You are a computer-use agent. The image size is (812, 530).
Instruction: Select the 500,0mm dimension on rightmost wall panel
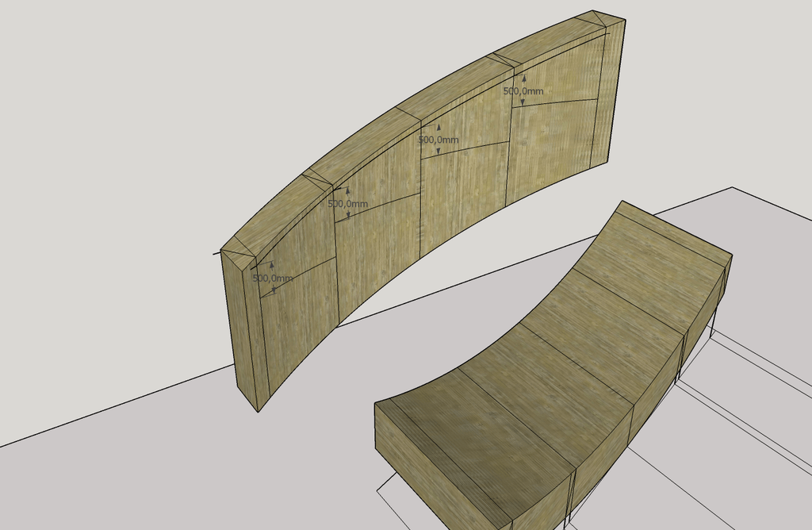523,91
